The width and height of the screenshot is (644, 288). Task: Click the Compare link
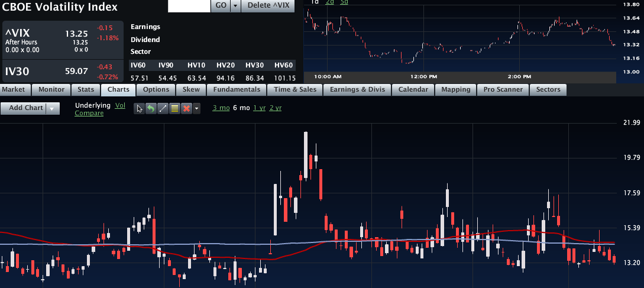point(89,113)
